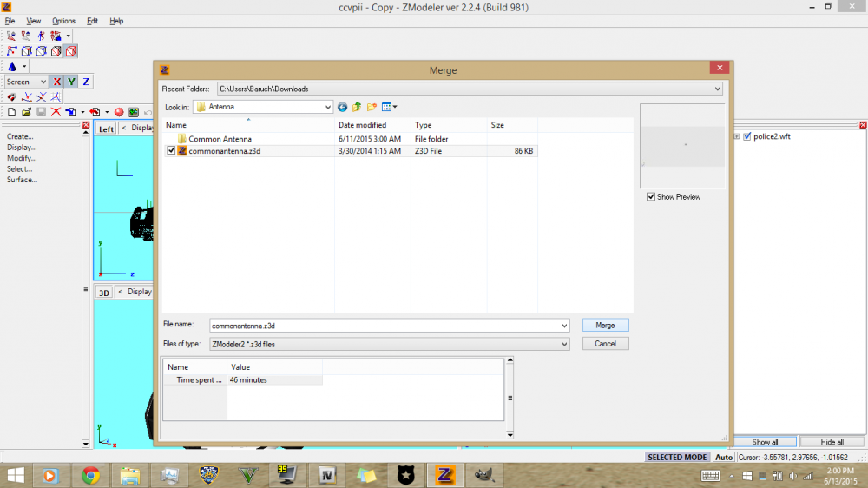Click the magnet snapping icon
This screenshot has width=868, height=488.
point(11,97)
